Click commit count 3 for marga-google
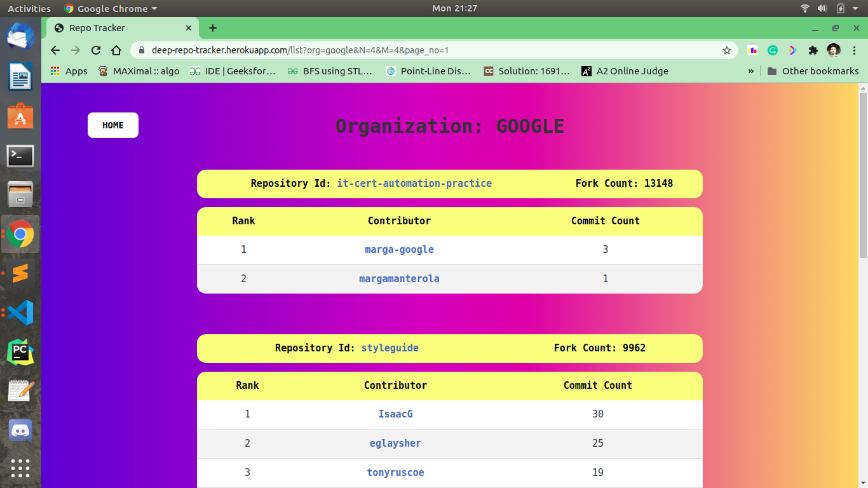 point(606,250)
